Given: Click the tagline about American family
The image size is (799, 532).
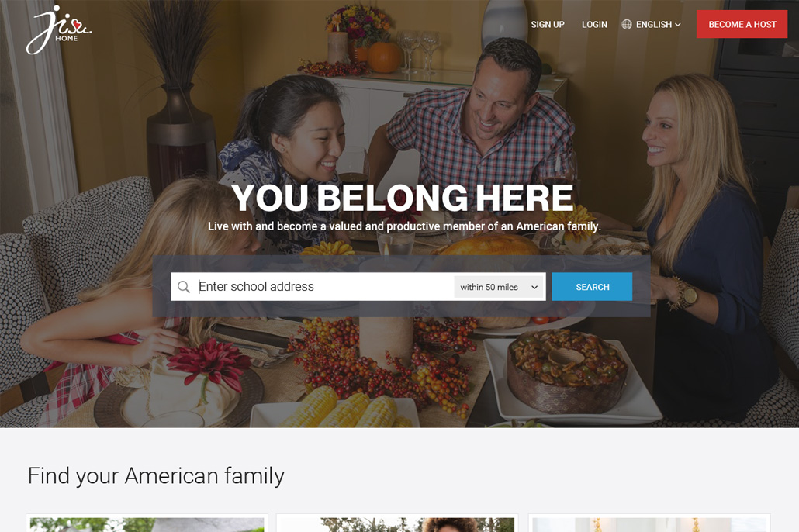Looking at the screenshot, I should 404,226.
